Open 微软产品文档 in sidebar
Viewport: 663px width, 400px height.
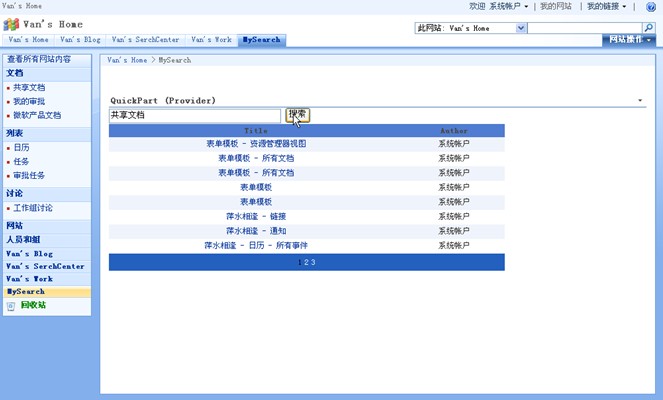tap(37, 115)
